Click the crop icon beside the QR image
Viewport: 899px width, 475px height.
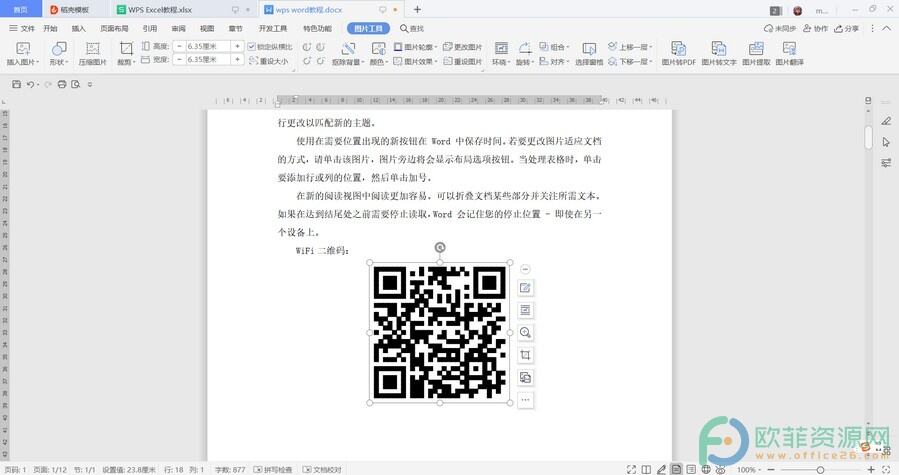[525, 355]
